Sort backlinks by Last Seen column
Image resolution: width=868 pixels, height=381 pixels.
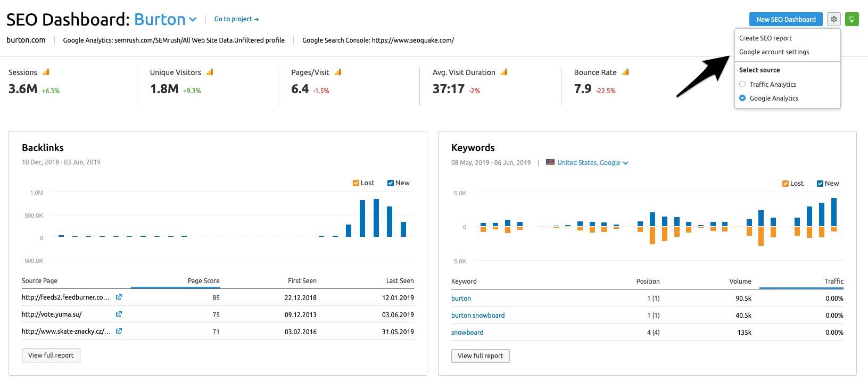400,281
